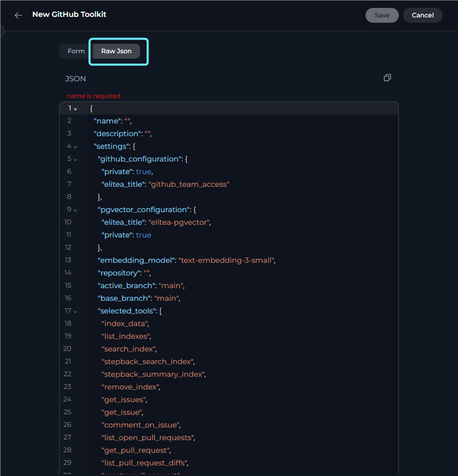Click the "private": true value on line 6
Image resolution: width=458 pixels, height=476 pixels.
144,172
